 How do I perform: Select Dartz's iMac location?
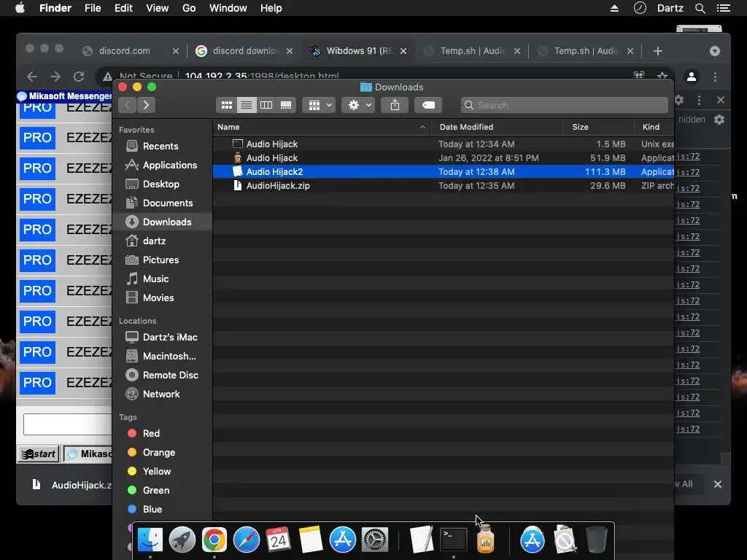[x=161, y=337]
